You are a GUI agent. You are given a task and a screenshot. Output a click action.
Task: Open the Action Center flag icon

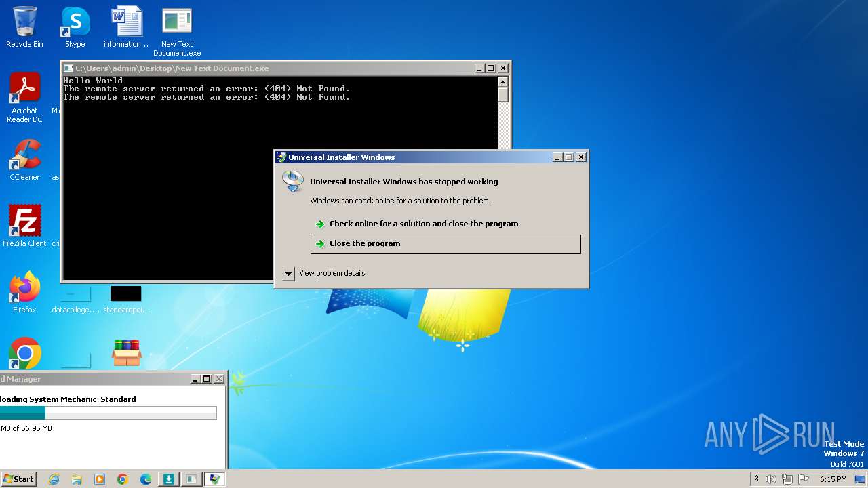[804, 479]
